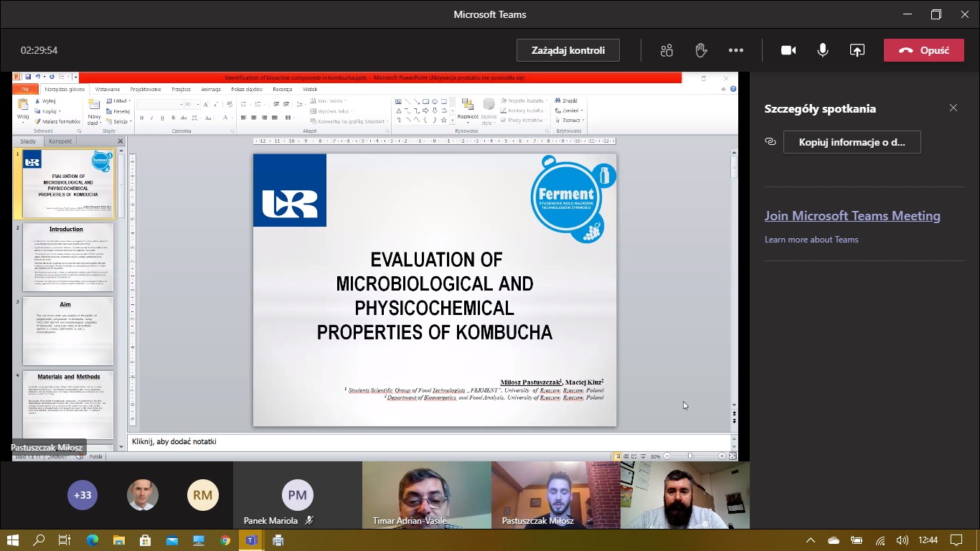Select Pastuszczak Miłosz video tile

click(555, 495)
